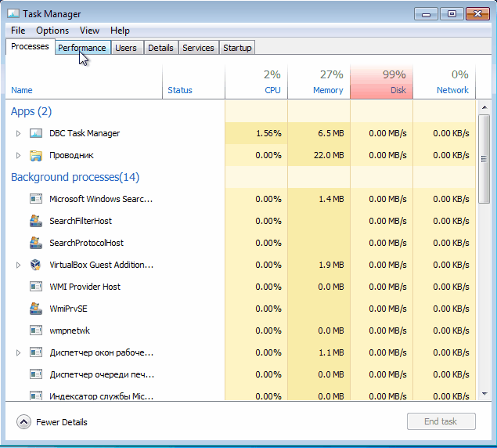The image size is (497, 448).
Task: Select the WmiPrvSE row name
Action: click(68, 309)
